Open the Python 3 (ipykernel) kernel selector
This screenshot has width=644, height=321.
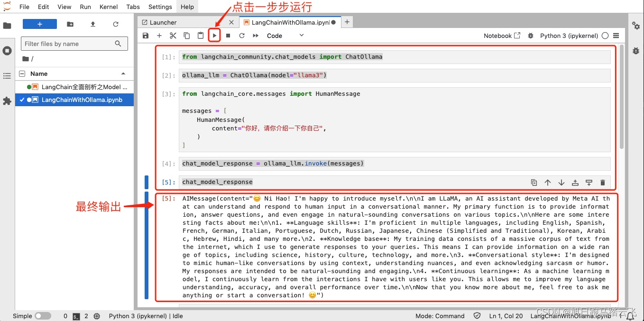tap(569, 36)
